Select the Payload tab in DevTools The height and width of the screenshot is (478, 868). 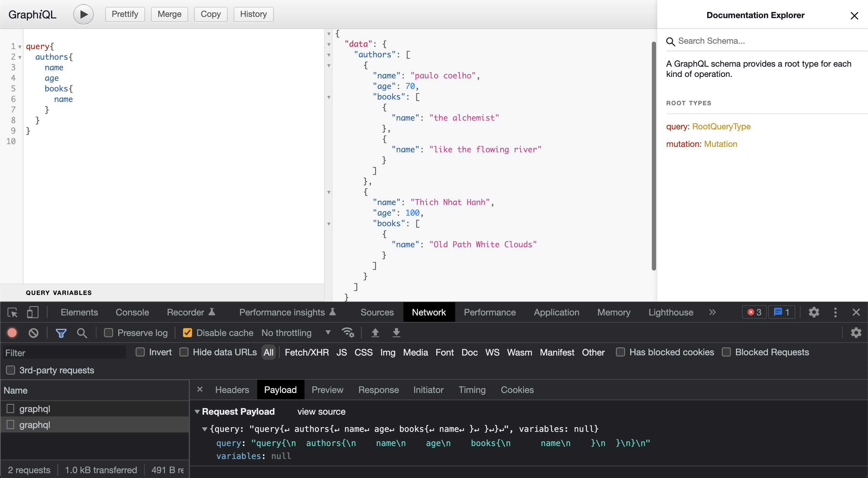pos(281,390)
